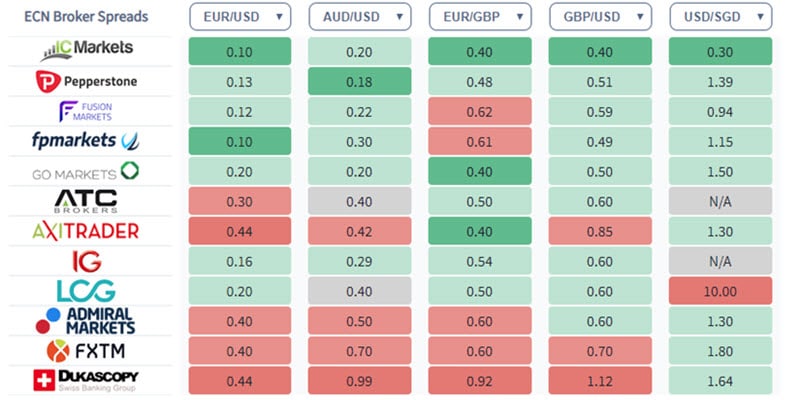
Task: Click the Admiral Markets logo
Action: [x=87, y=321]
